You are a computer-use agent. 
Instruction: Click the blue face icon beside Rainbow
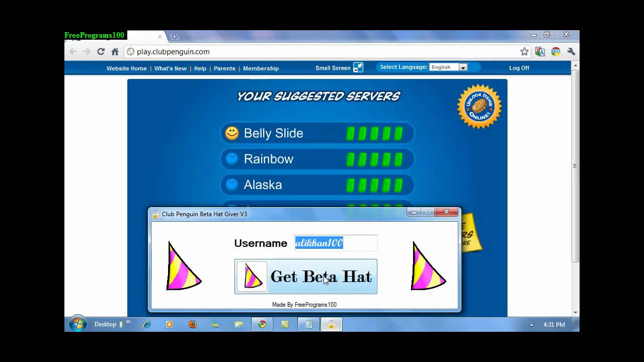pyautogui.click(x=231, y=159)
